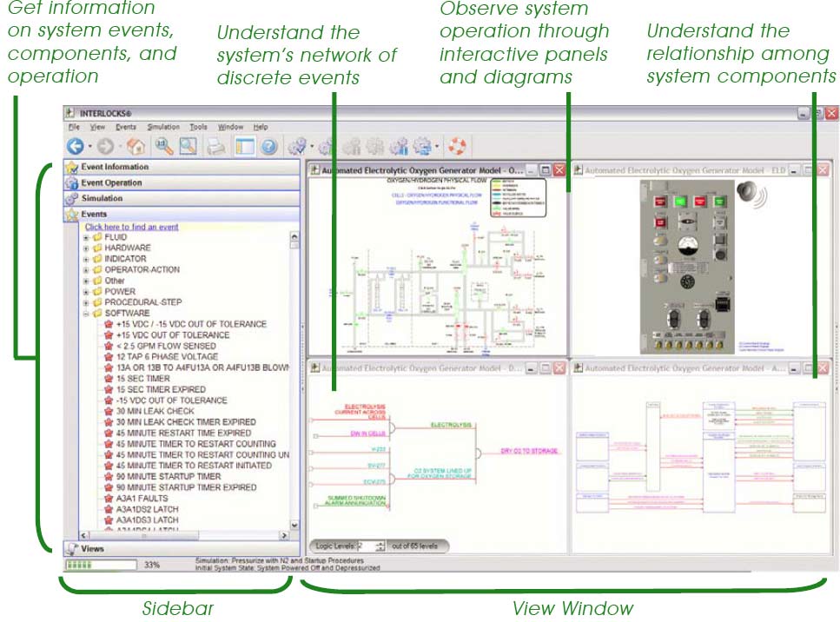This screenshot has height=622, width=840.
Task: Open the Window menu
Action: tap(230, 127)
